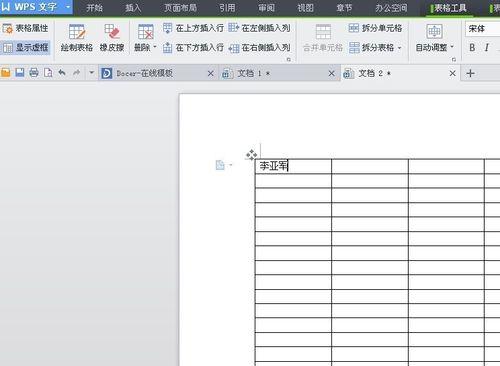
Task: Open the 表格属性 table properties dialog
Action: [25, 29]
